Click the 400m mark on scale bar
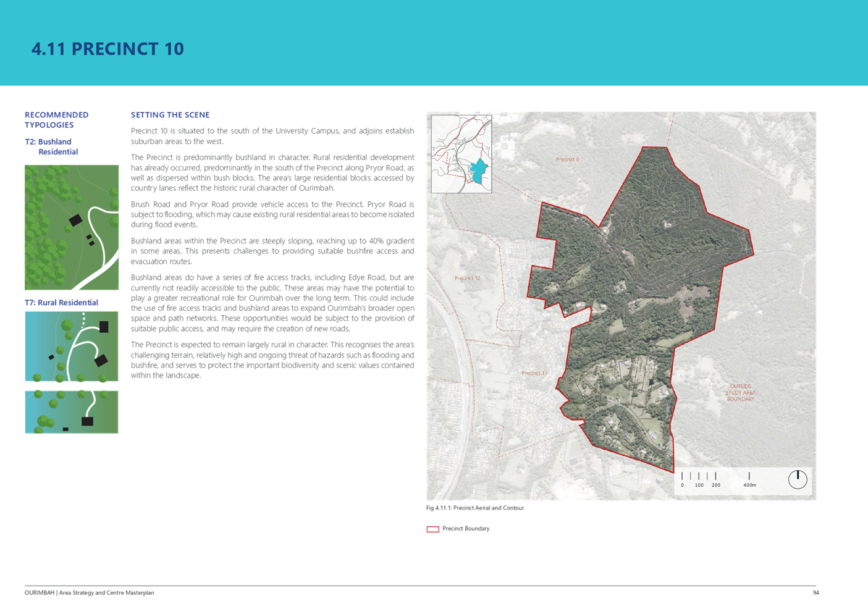This screenshot has width=868, height=614. tap(749, 485)
